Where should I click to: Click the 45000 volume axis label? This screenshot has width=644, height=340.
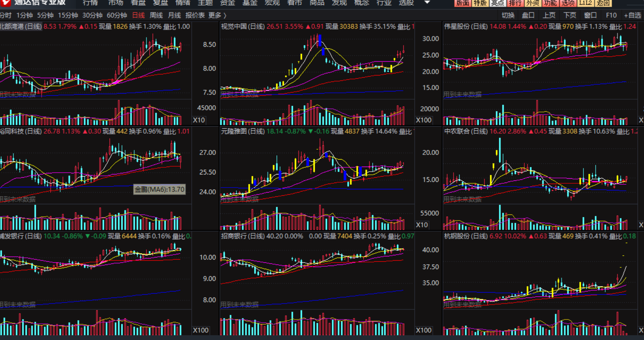tap(207, 108)
